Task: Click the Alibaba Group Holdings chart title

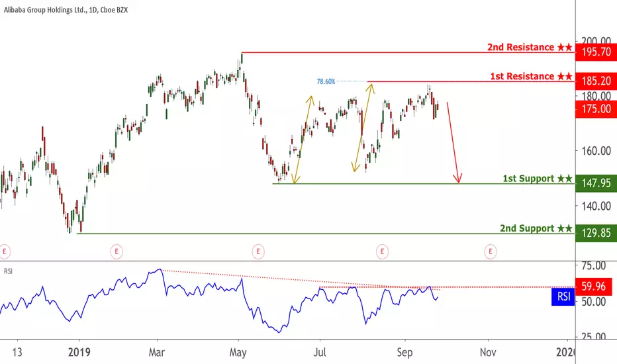Action: tap(66, 10)
